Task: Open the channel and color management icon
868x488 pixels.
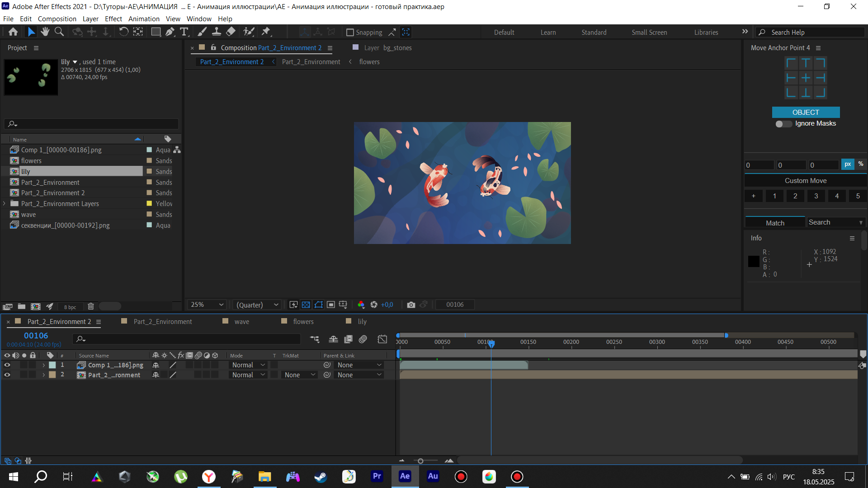Action: pyautogui.click(x=361, y=305)
